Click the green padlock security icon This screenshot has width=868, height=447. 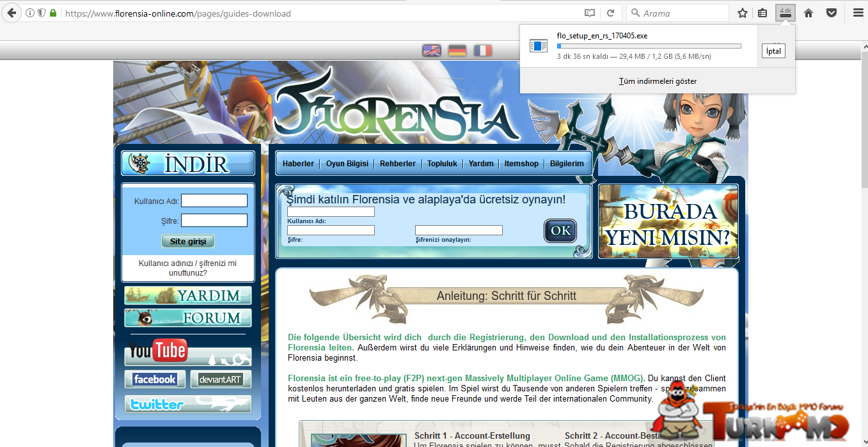(x=53, y=13)
